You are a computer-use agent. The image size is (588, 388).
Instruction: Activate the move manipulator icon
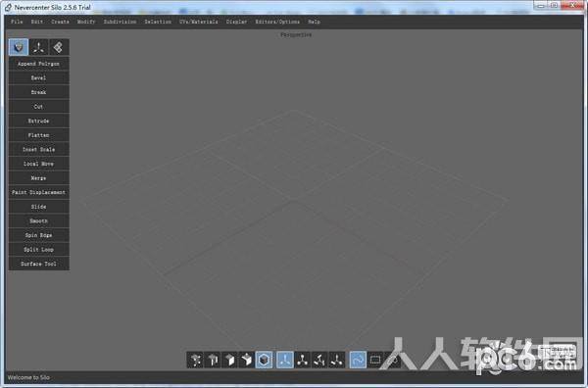(302, 360)
